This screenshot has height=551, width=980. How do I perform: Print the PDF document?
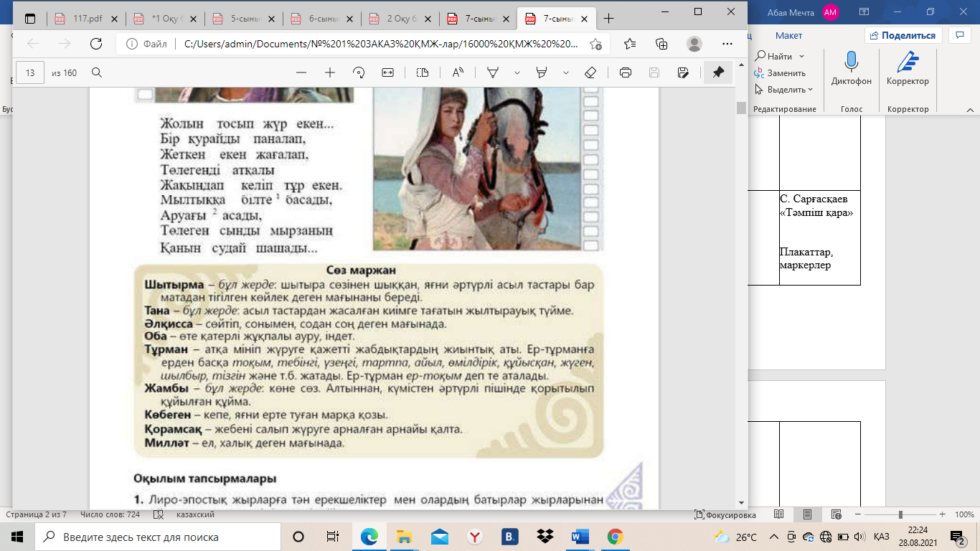625,72
